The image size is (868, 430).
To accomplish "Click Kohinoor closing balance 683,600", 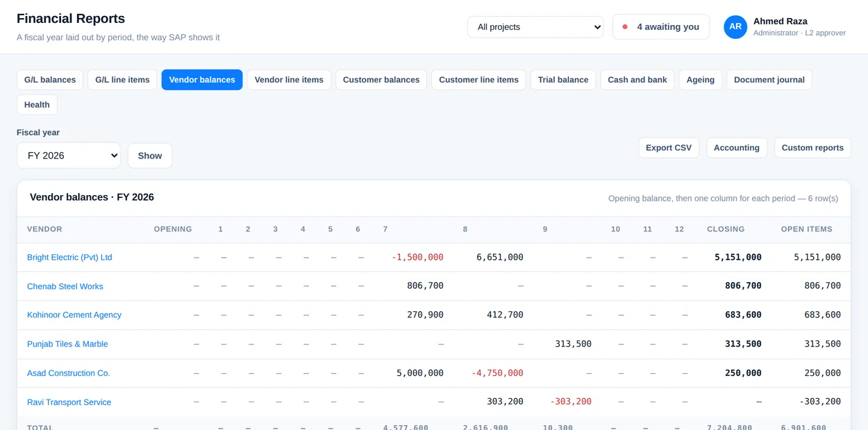I will (743, 315).
